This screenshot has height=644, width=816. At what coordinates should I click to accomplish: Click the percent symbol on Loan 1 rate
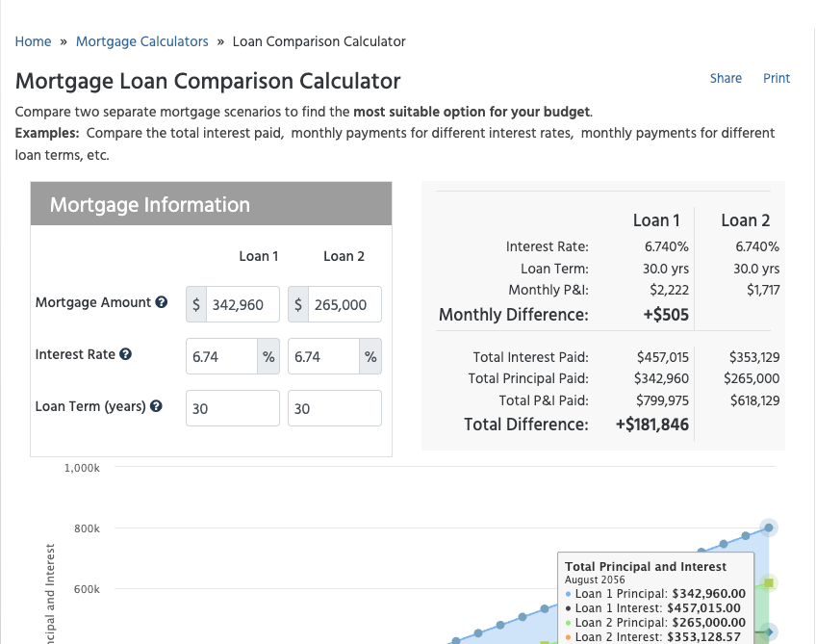[268, 356]
